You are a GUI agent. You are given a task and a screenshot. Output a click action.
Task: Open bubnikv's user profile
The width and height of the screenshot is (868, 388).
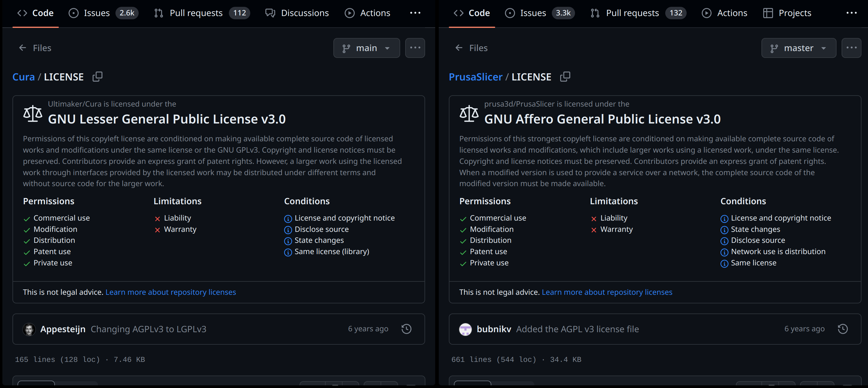[494, 329]
